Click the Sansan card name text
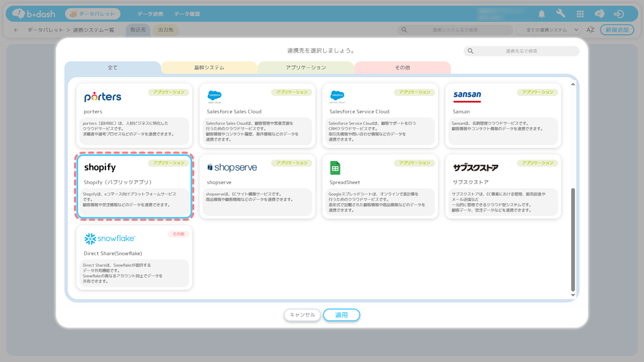The width and height of the screenshot is (644, 362). pos(461,112)
